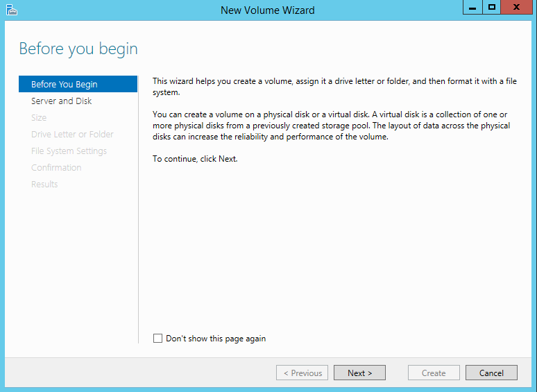The image size is (537, 392).
Task: Select the Before You Begin step
Action: coord(78,84)
